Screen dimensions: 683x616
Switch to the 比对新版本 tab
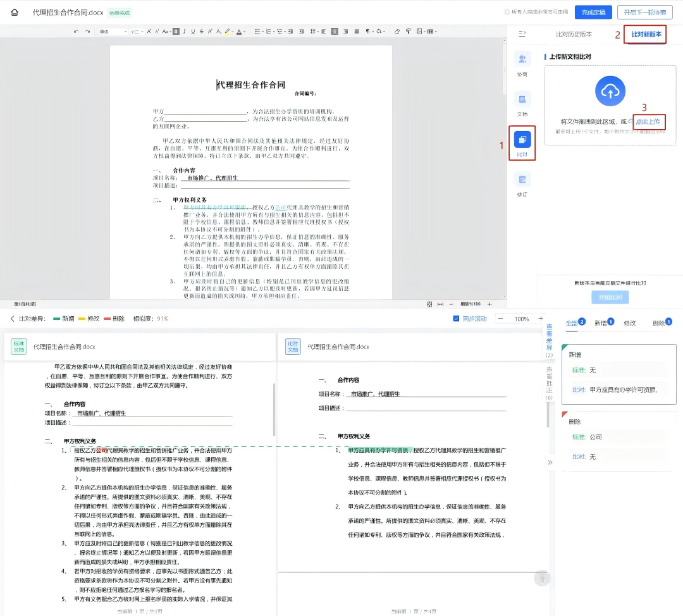[x=646, y=34]
